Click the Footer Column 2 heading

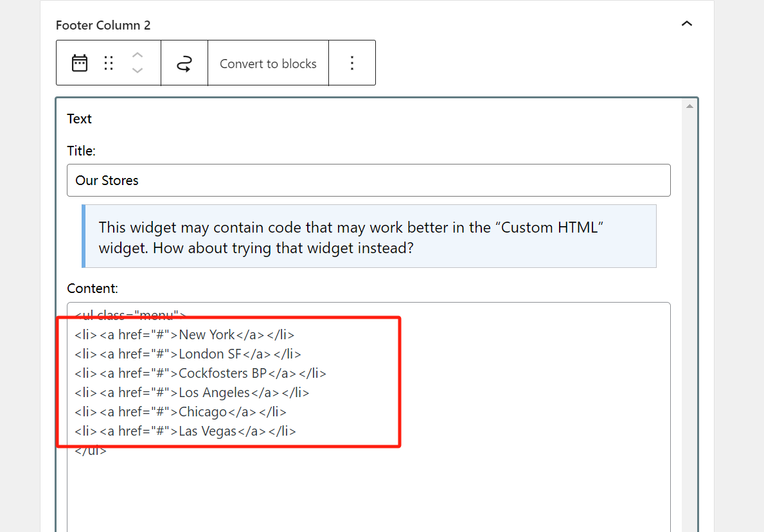[x=103, y=25]
